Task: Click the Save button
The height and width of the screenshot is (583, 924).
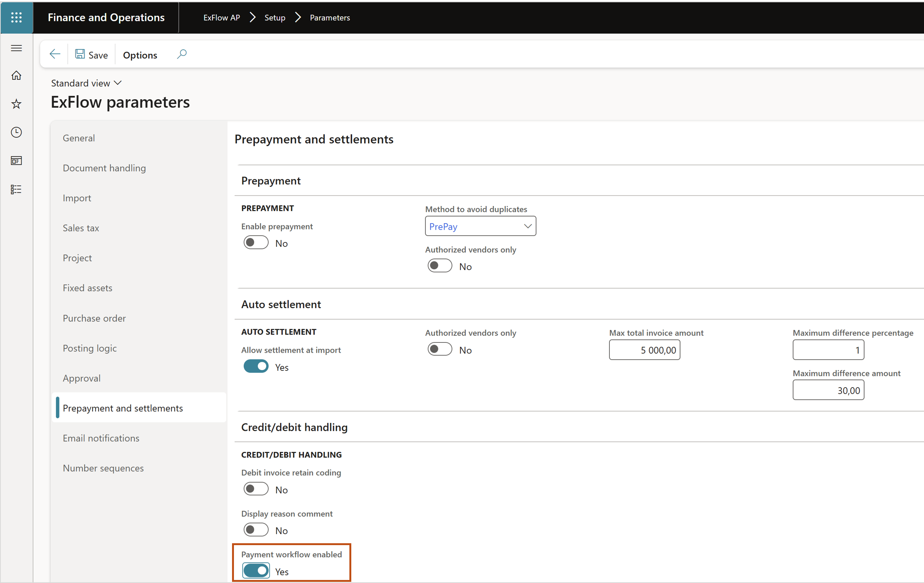Action: [91, 55]
